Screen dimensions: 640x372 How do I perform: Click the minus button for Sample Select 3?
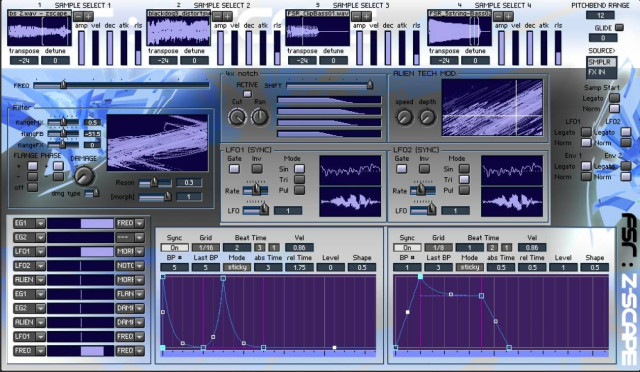[x=357, y=16]
